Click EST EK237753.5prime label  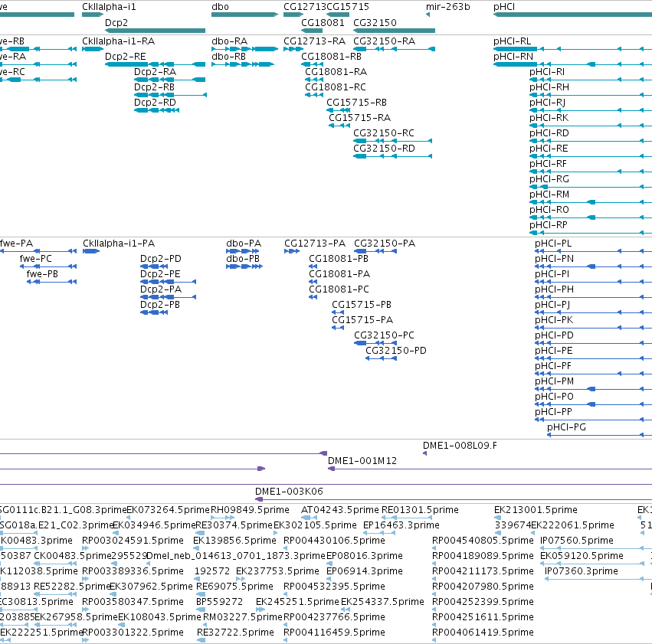click(277, 571)
